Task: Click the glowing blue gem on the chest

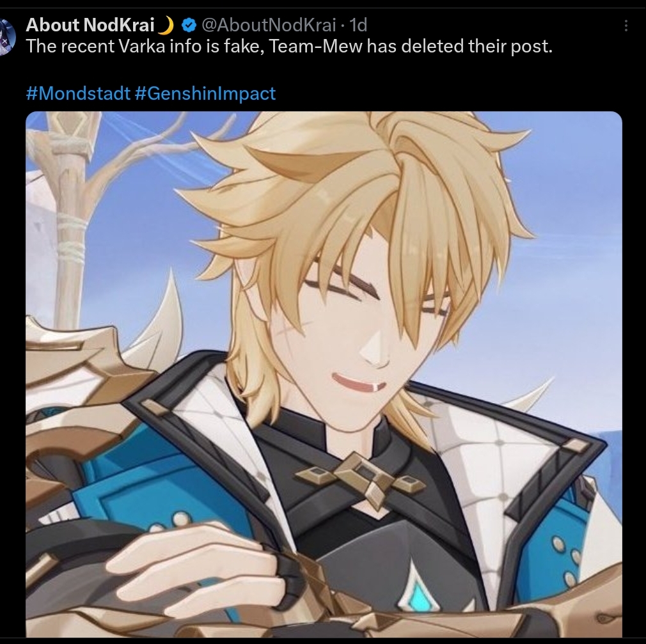Action: [x=419, y=592]
